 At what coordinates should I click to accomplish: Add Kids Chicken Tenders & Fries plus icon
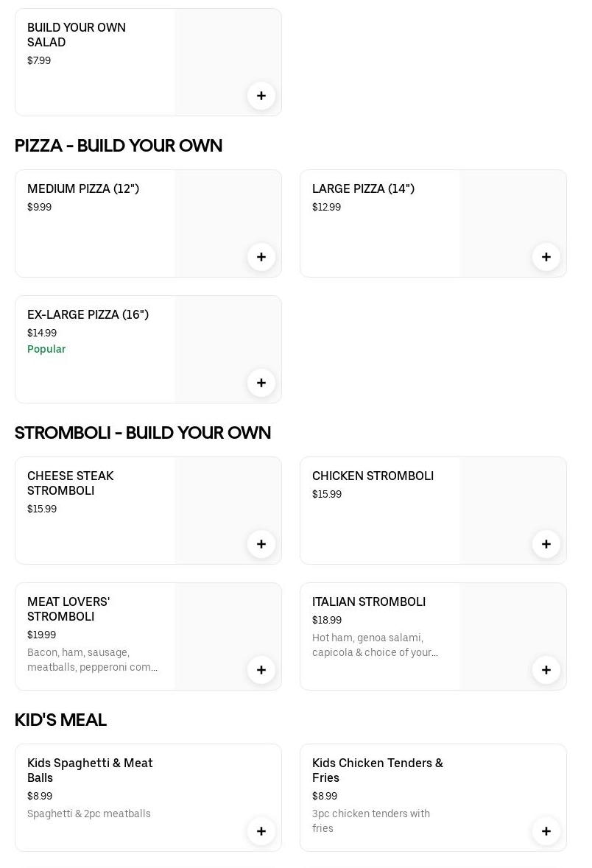(546, 831)
